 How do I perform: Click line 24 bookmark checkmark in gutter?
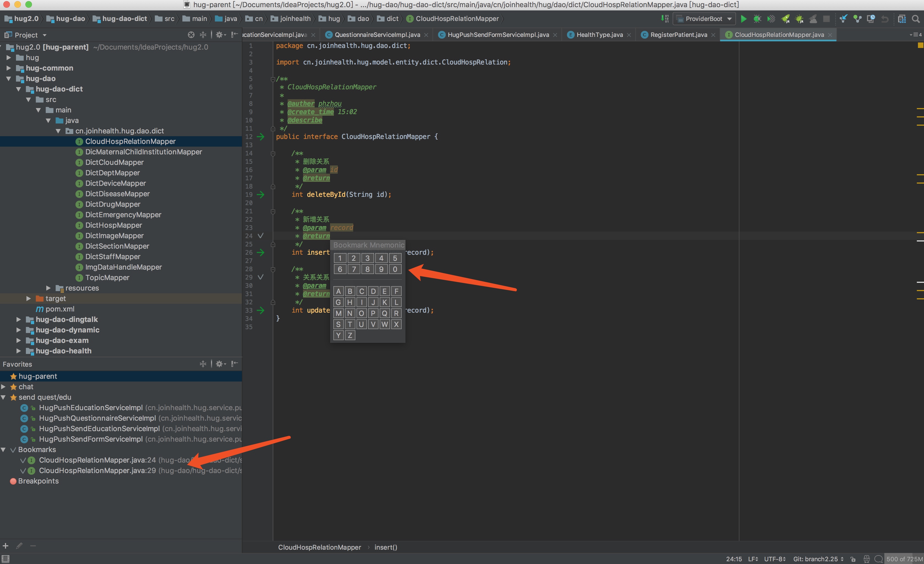[x=261, y=236]
